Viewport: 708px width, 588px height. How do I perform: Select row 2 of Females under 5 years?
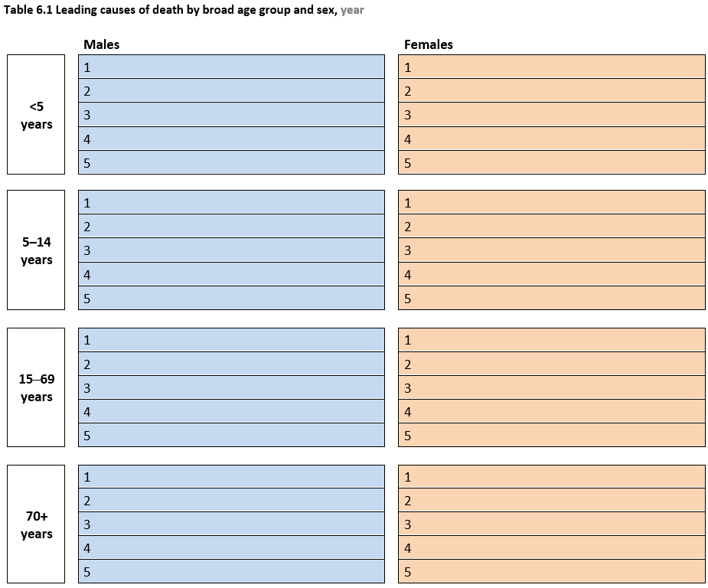click(552, 91)
